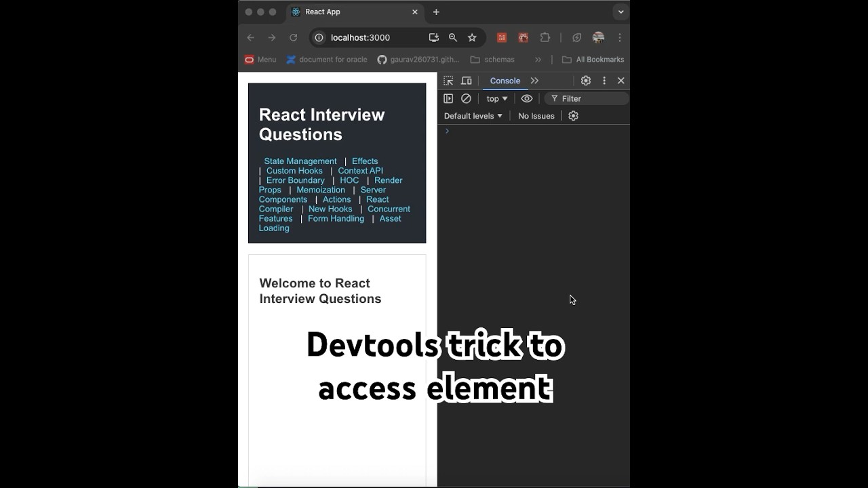The image size is (868, 488).
Task: Open the Default levels dropdown
Action: click(473, 116)
